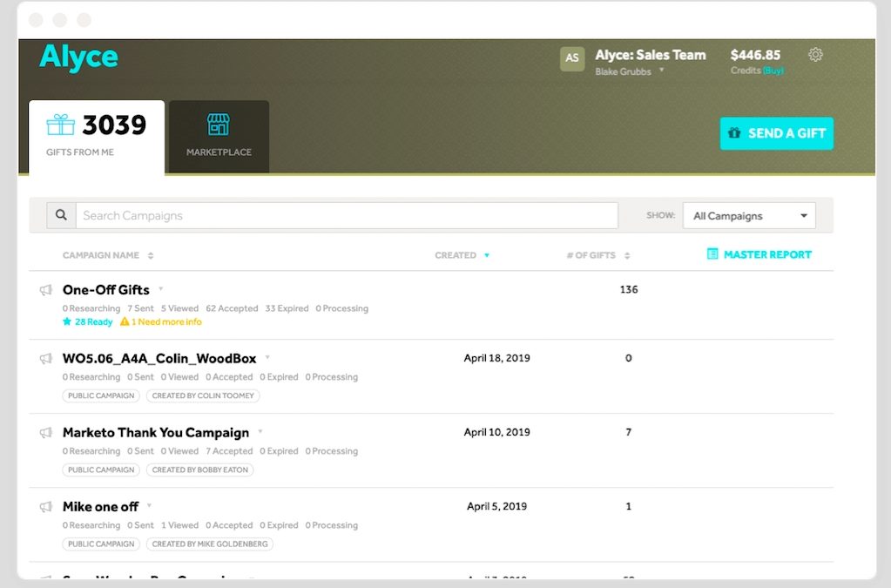Click the 28 Ready status link
The height and width of the screenshot is (588, 891).
[x=87, y=321]
